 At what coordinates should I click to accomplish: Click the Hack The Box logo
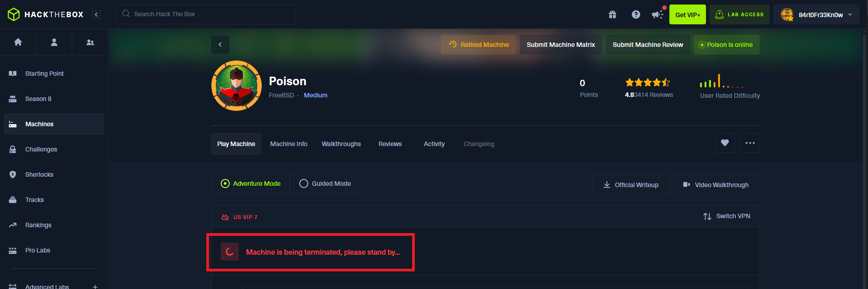[x=46, y=14]
